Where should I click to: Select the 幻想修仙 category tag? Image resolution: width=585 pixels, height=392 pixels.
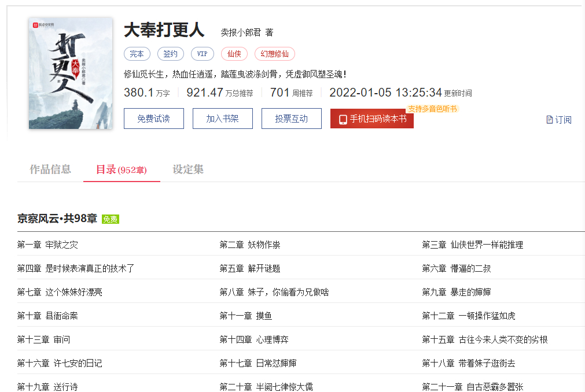274,54
